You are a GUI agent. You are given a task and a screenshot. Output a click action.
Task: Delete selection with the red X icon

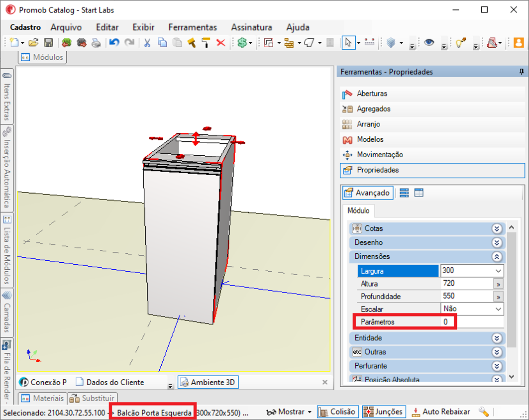[220, 42]
